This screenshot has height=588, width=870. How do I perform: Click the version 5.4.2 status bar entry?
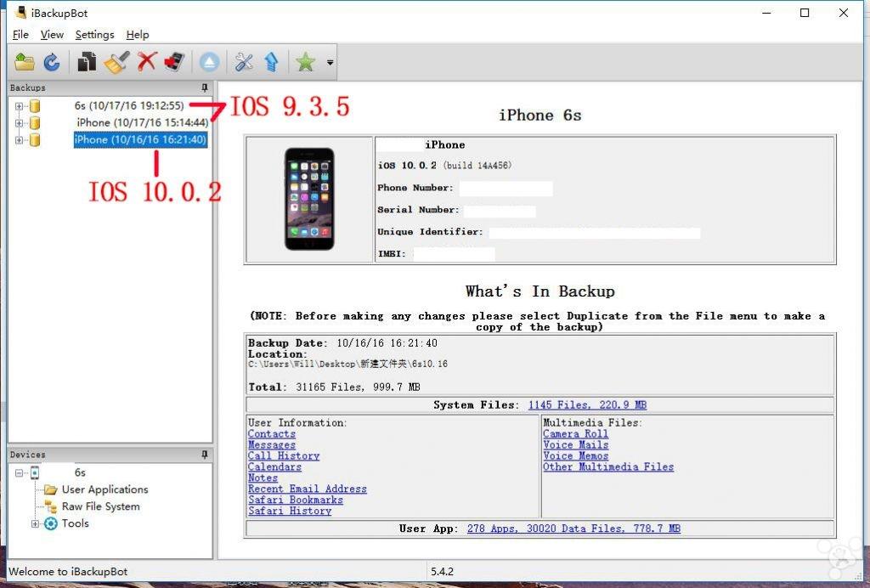(x=442, y=571)
